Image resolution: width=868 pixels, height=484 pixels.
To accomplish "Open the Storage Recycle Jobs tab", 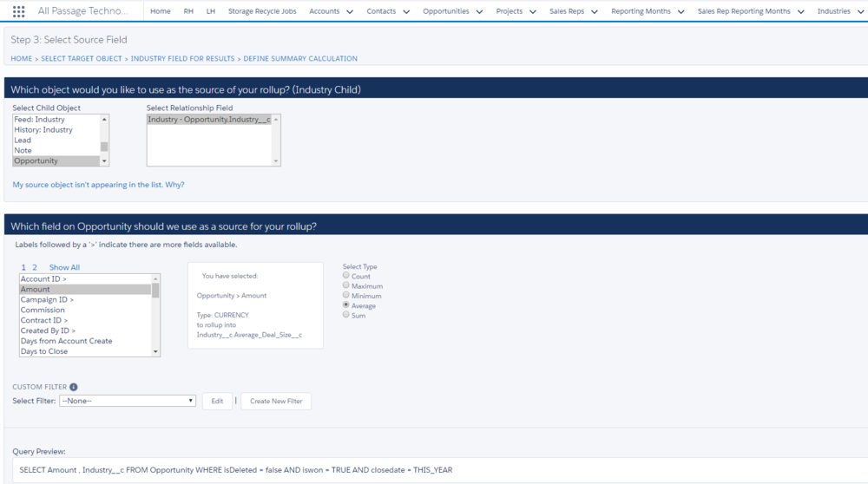I will coord(262,11).
